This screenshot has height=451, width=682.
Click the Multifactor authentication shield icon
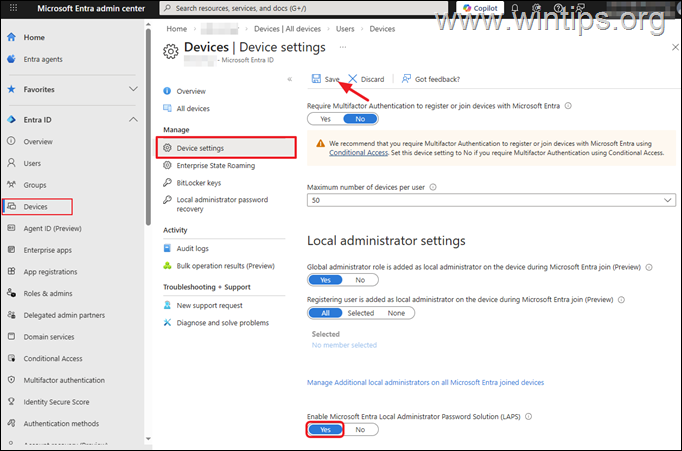point(12,380)
